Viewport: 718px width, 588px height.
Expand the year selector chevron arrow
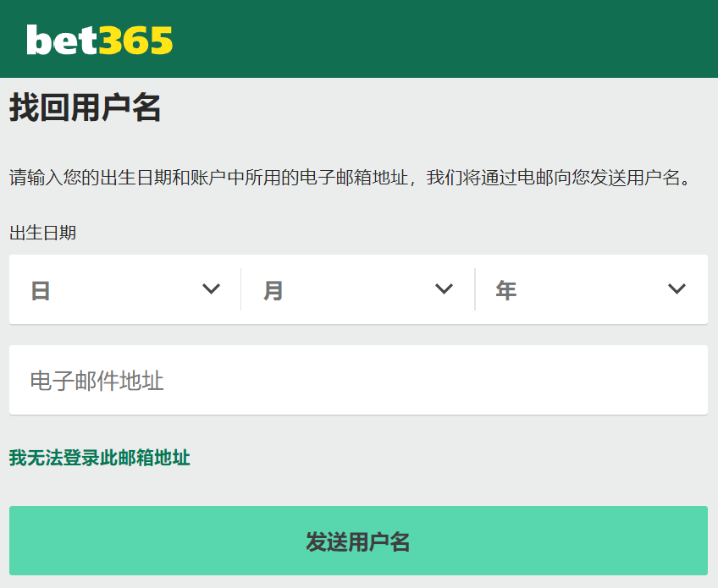pos(677,289)
